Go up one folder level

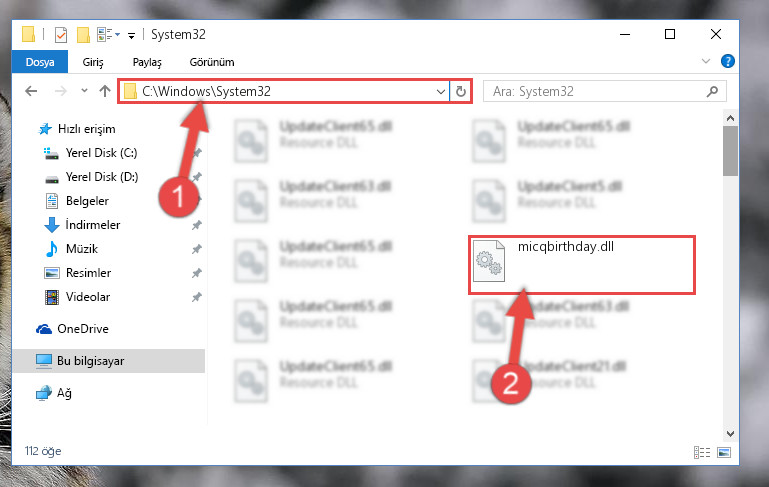104,91
